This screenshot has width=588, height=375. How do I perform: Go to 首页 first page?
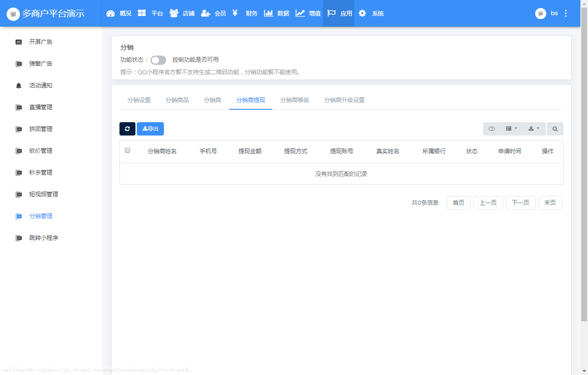pos(459,203)
